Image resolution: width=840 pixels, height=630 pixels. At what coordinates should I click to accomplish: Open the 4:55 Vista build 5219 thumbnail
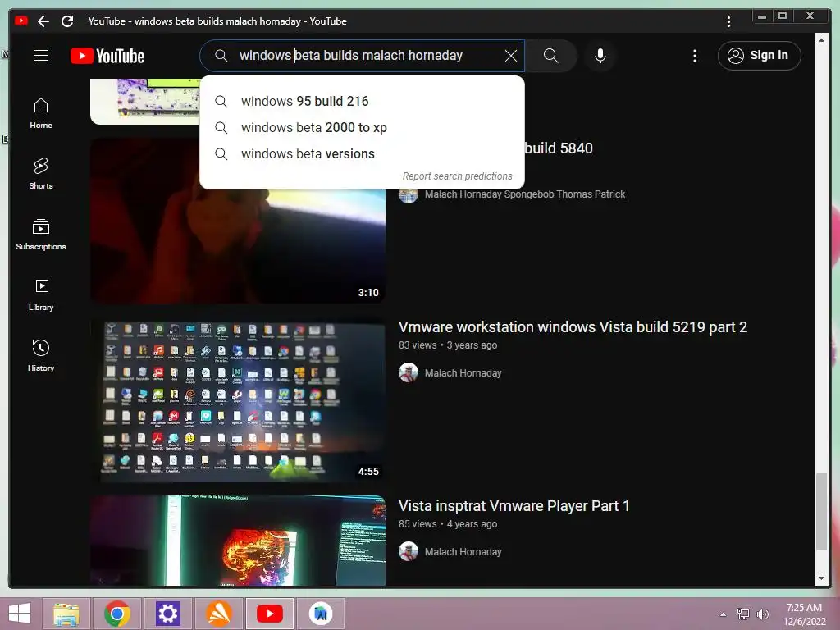point(238,399)
